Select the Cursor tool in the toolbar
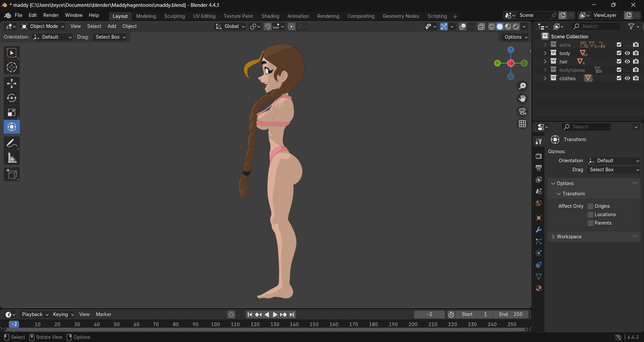The image size is (644, 342). pyautogui.click(x=11, y=68)
